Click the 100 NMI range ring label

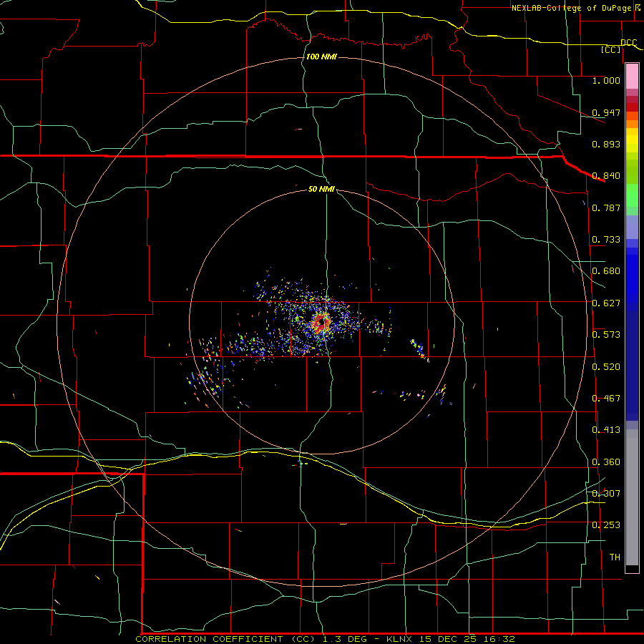321,57
